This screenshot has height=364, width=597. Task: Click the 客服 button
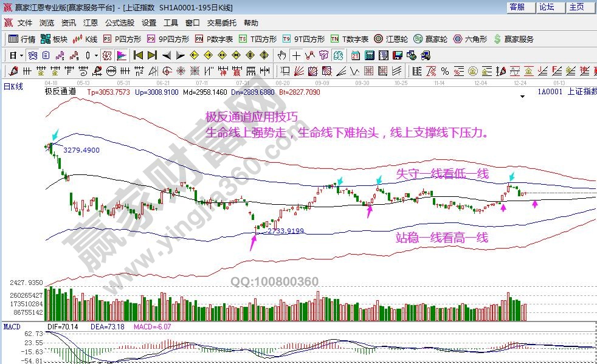coord(517,7)
